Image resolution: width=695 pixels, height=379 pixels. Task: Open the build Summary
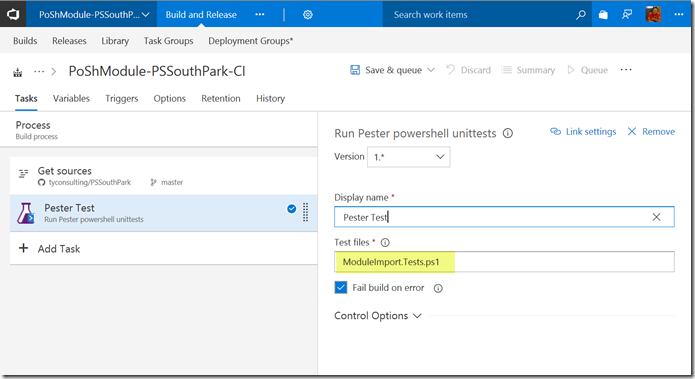[528, 70]
